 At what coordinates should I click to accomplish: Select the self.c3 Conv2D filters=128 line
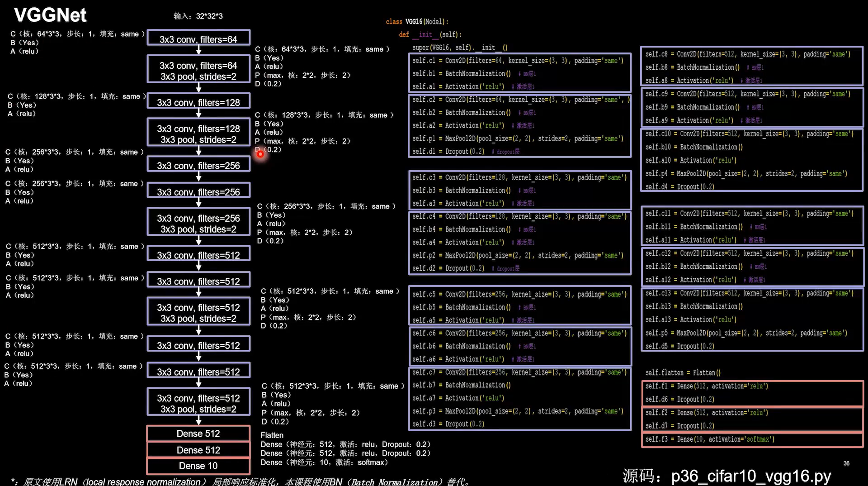point(519,177)
